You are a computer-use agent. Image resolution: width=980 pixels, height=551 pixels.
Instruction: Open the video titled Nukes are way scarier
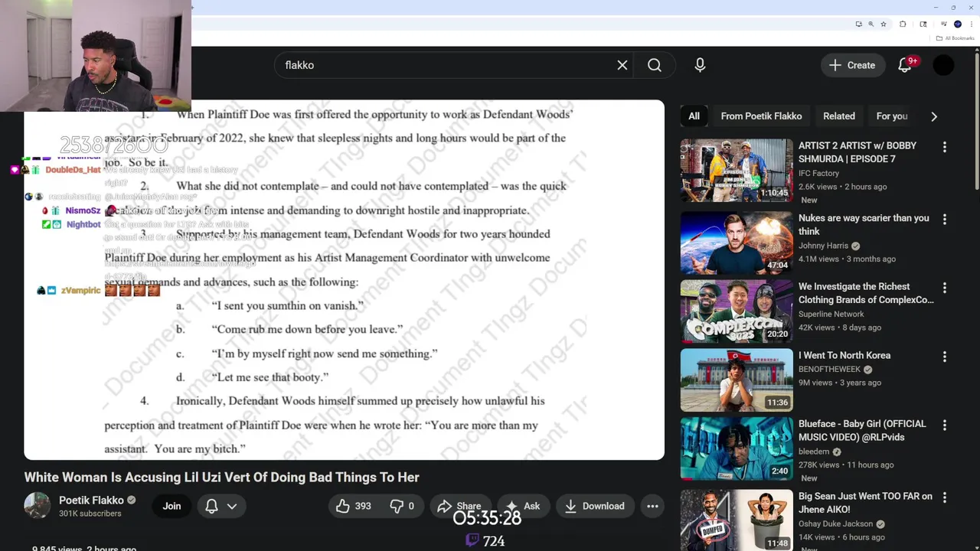(864, 224)
